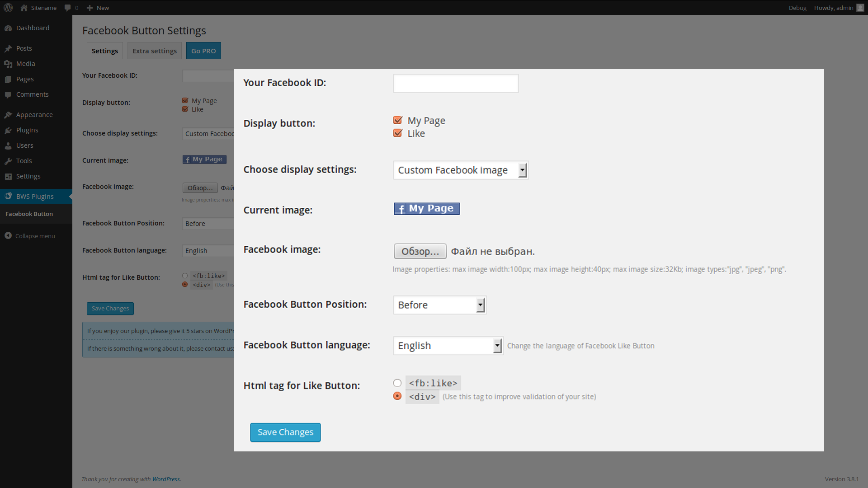The image size is (868, 488).
Task: Open the Plugins menu item
Action: 36,130
